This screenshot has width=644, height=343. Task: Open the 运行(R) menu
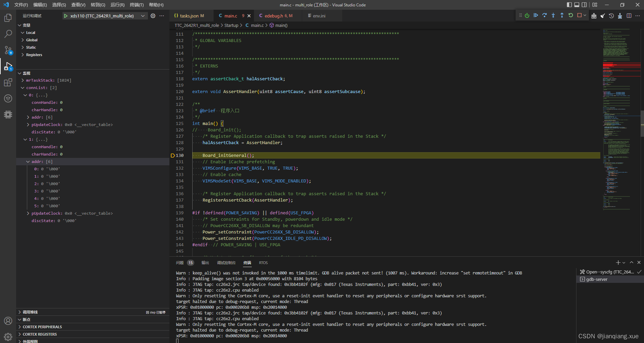coord(117,5)
